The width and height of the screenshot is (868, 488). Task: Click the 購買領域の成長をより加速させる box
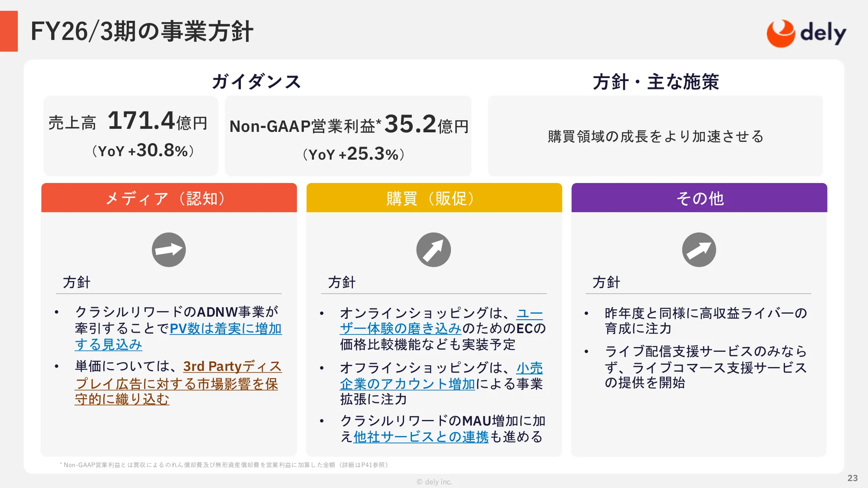[655, 136]
